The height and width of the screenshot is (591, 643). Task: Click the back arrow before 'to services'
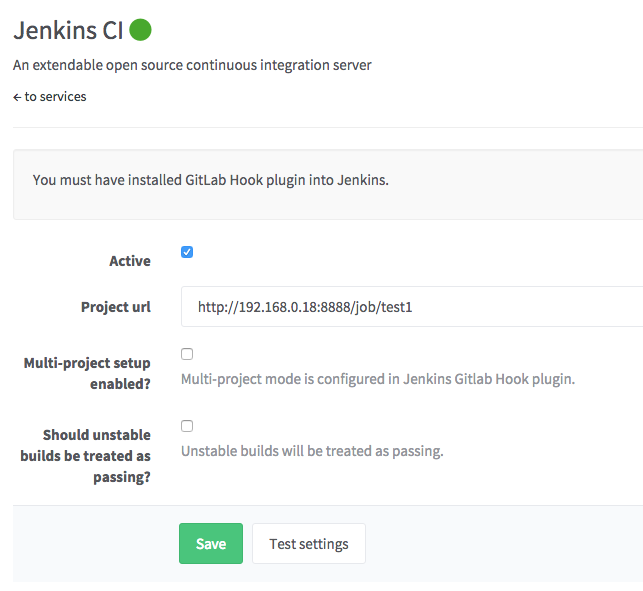click(17, 97)
